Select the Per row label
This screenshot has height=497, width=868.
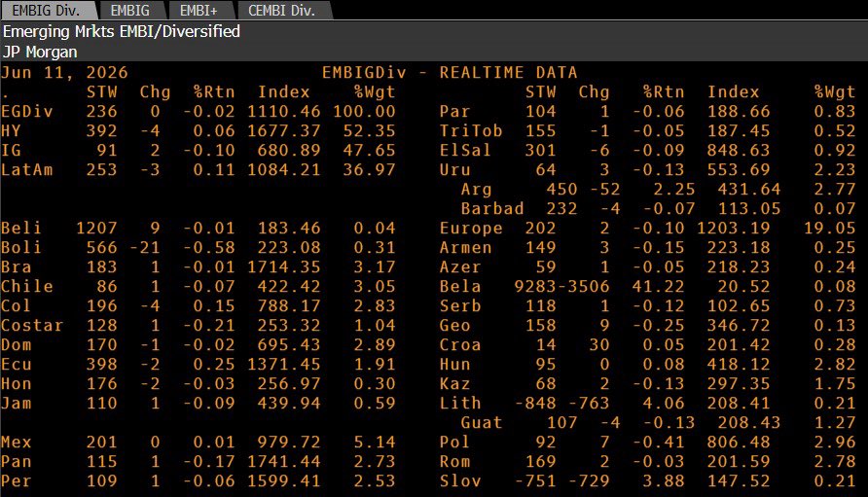pos(16,480)
